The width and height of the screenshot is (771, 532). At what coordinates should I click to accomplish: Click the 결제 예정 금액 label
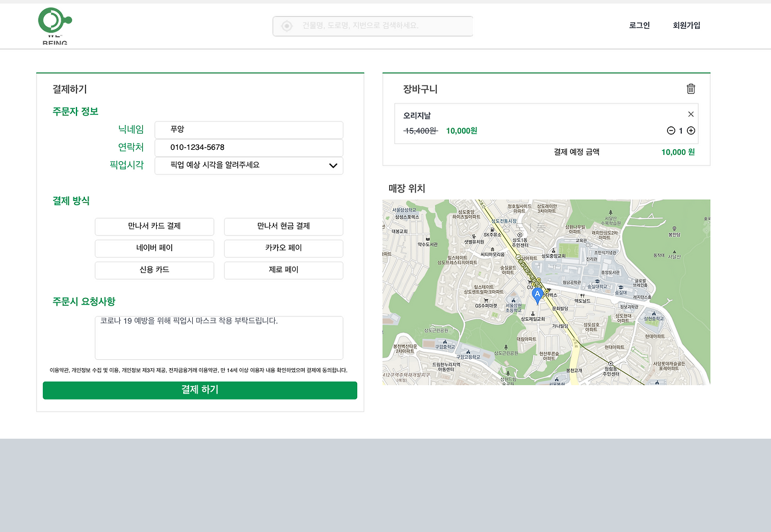point(576,152)
